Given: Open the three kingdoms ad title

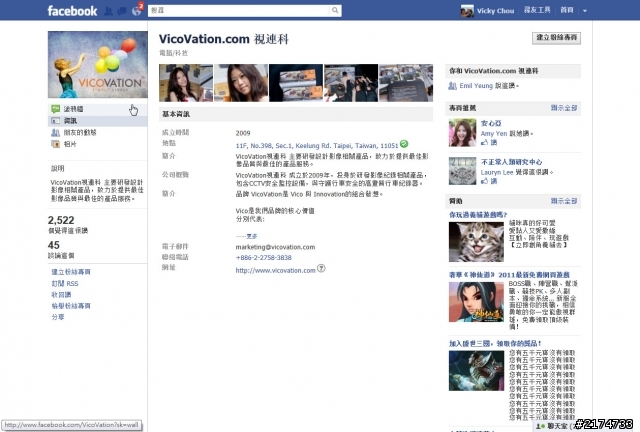Looking at the screenshot, I should 495,343.
